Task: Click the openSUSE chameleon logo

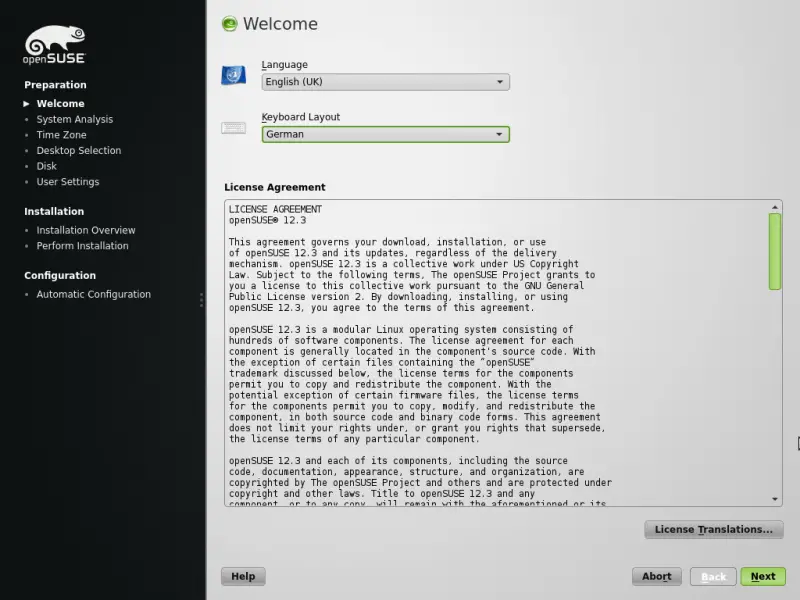Action: pyautogui.click(x=55, y=45)
